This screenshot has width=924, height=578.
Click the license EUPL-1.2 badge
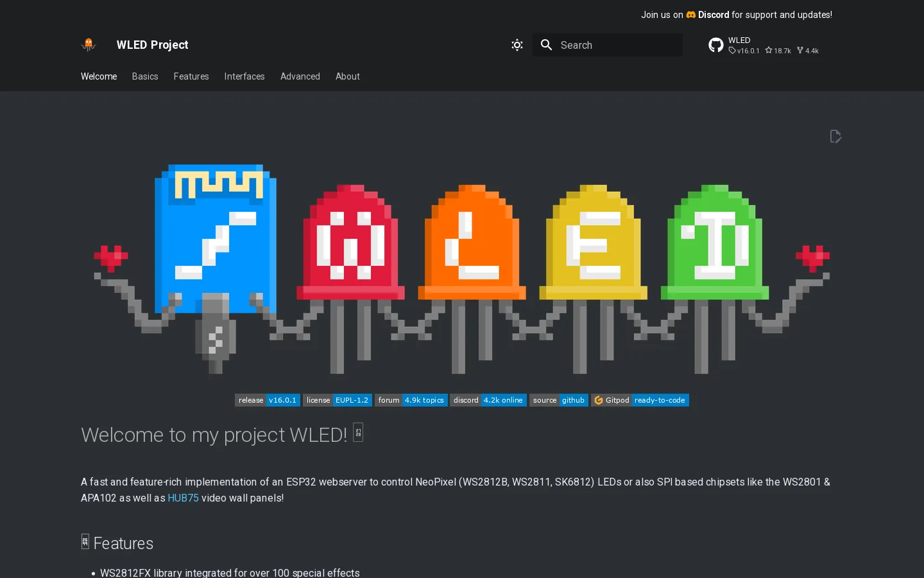(338, 400)
